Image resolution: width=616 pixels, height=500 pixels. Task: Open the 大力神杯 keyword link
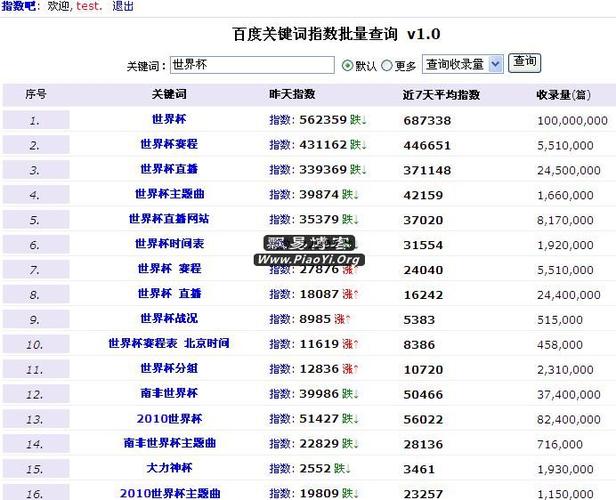click(x=169, y=468)
